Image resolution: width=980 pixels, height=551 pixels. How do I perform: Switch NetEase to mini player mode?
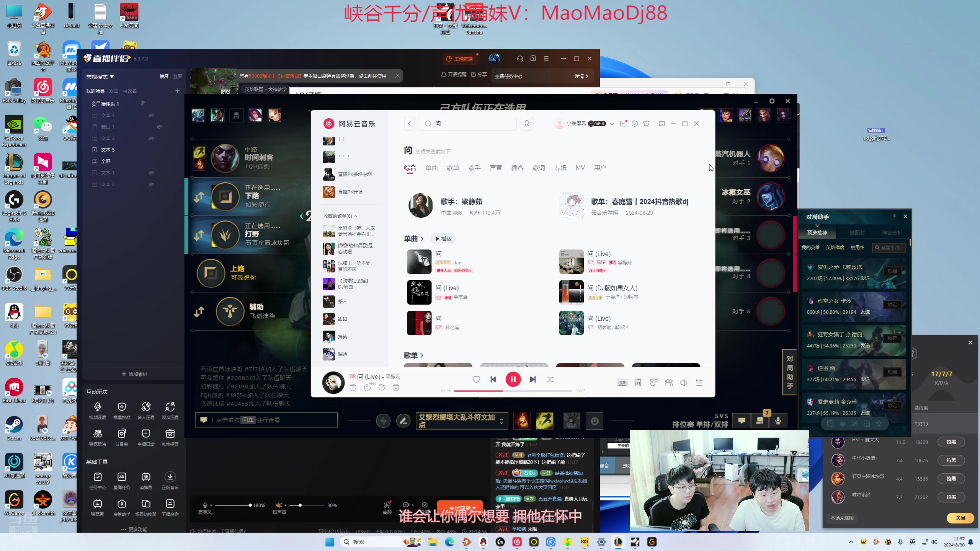[x=662, y=124]
